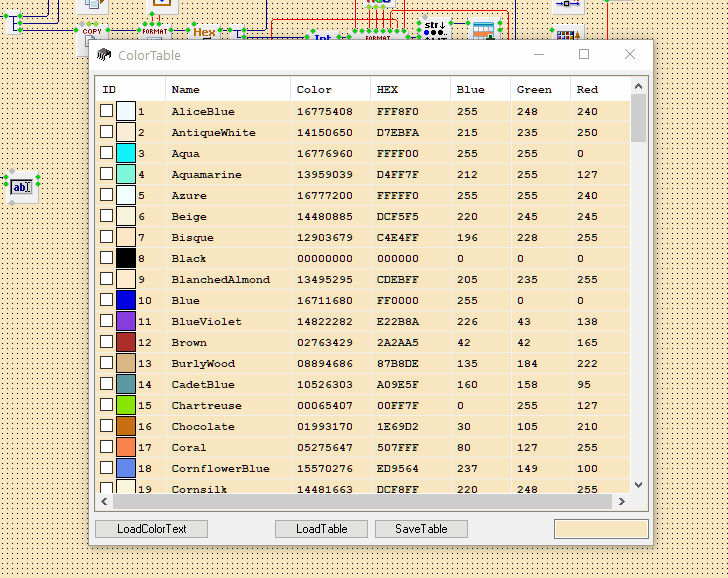Click the Name column header
Screen dimensions: 728x578
point(186,90)
